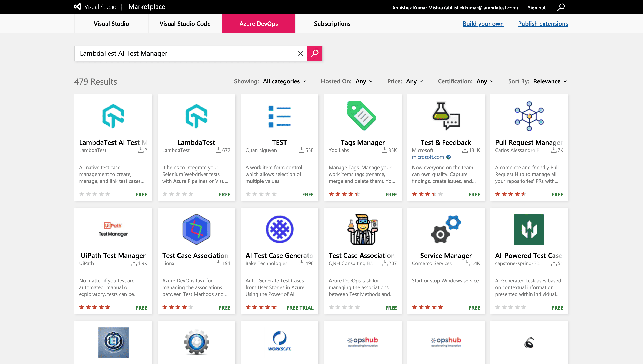Open the LambdaTest AI Test Manager extension icon
The width and height of the screenshot is (643, 364).
[x=113, y=116]
